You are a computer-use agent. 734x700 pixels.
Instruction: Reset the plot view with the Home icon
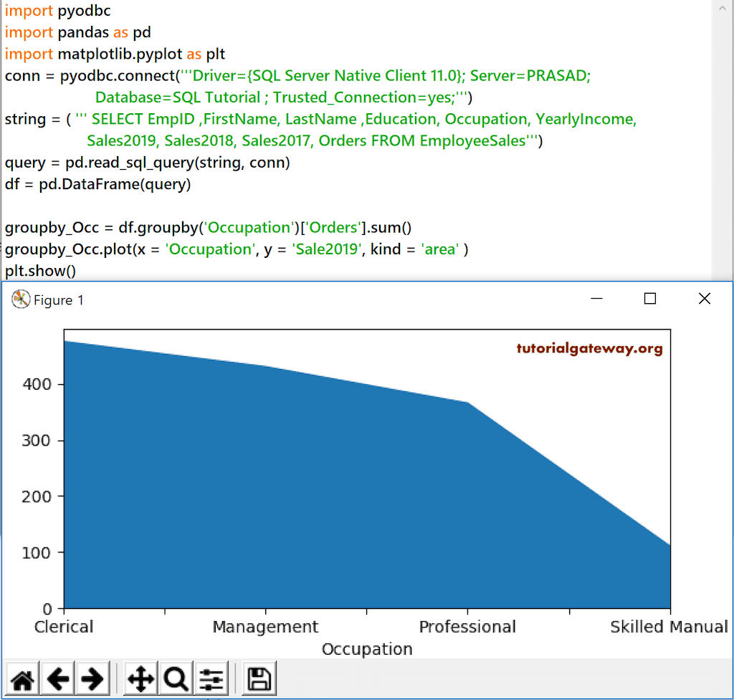tap(22, 678)
